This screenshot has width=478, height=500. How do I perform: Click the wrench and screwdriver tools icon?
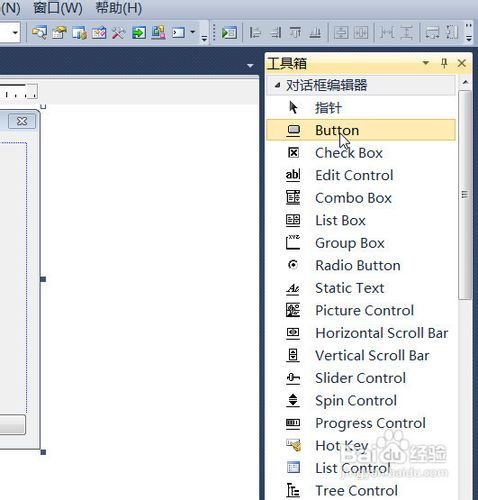118,32
